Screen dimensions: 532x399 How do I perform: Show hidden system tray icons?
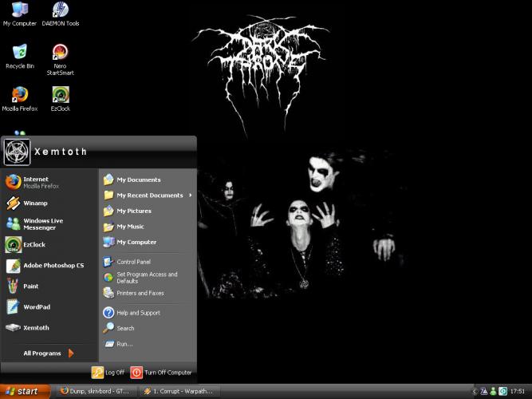(x=476, y=391)
